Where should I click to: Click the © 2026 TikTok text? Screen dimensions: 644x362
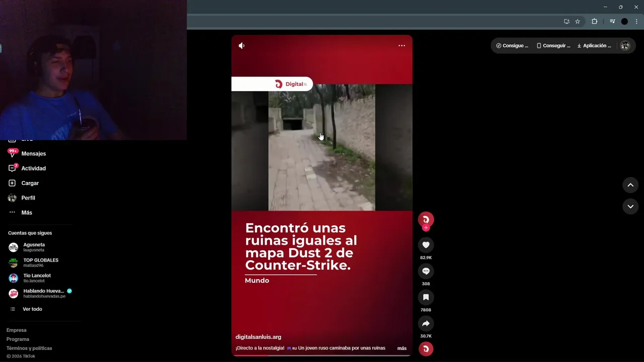[21, 356]
